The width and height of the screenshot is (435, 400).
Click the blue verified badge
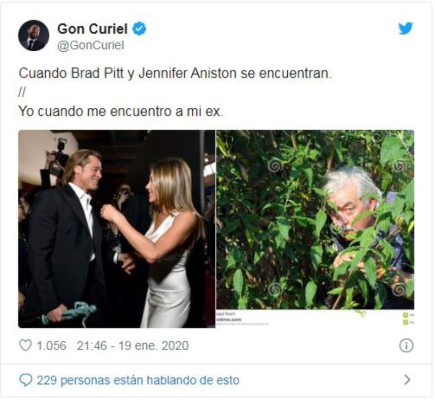point(139,29)
